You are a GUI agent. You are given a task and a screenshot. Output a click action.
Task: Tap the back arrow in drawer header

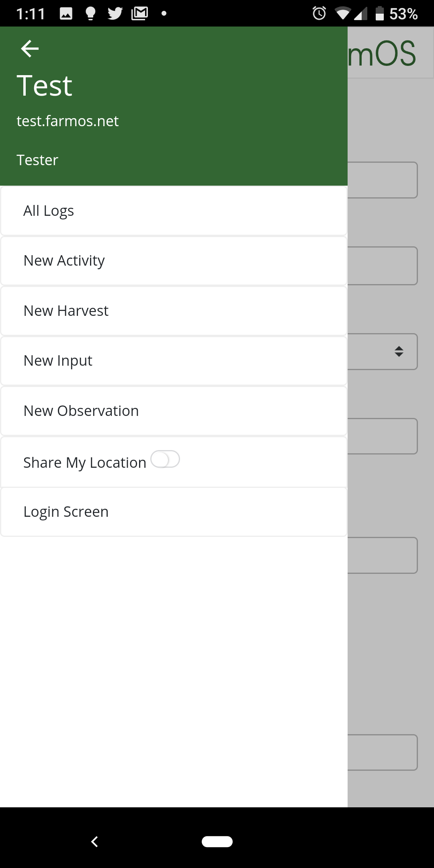tap(30, 49)
